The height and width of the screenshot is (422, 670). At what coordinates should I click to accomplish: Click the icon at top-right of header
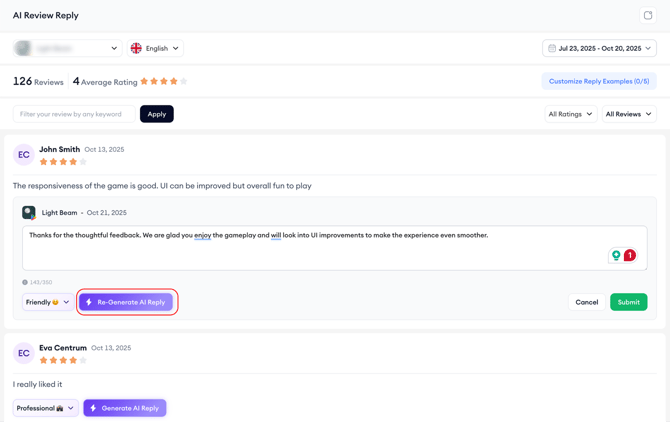click(647, 16)
